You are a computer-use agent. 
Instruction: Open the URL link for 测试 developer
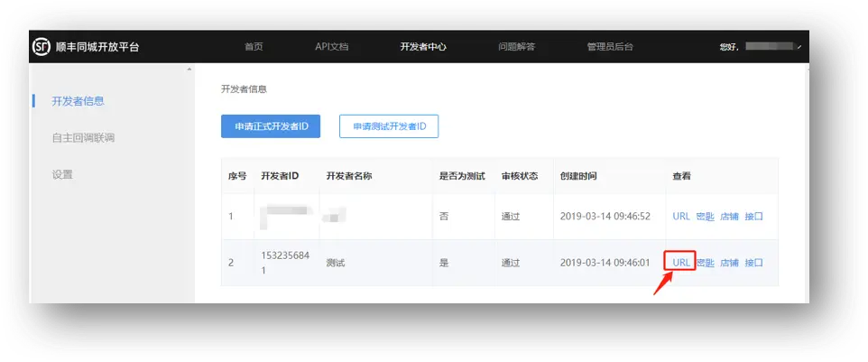click(681, 263)
